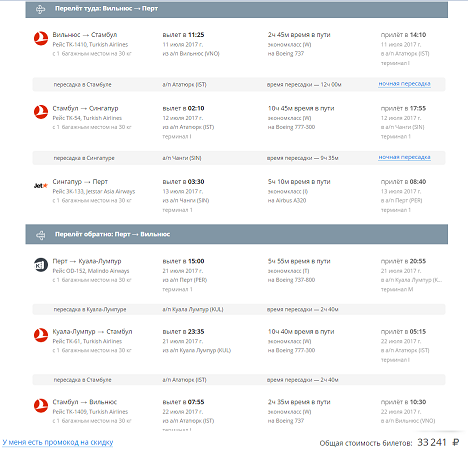Click the У меня есть промокод на скидку link
Screen dimensions: 468x450
click(x=58, y=442)
